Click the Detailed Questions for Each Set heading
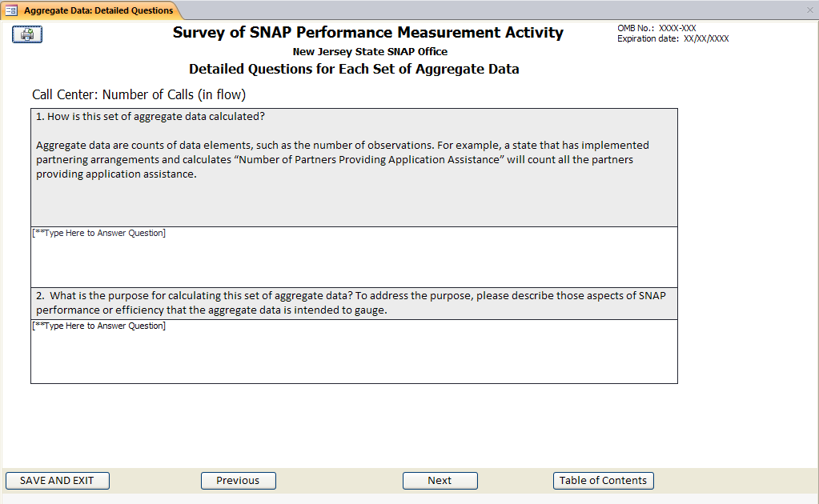The width and height of the screenshot is (819, 504). [354, 69]
